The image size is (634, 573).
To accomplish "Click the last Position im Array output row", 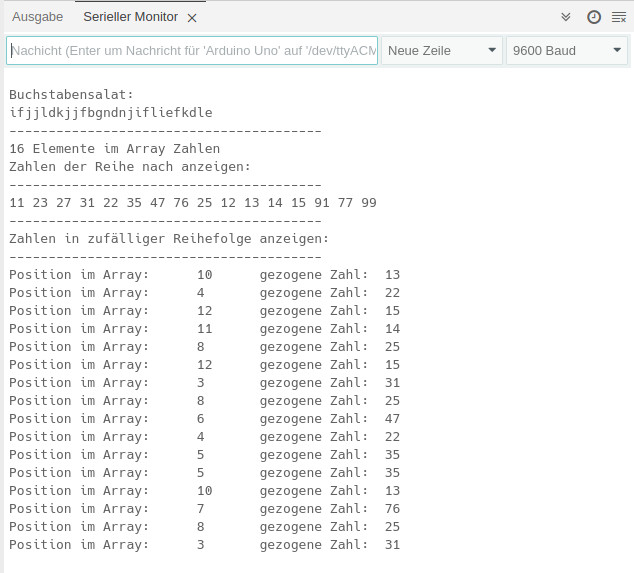I will point(204,545).
